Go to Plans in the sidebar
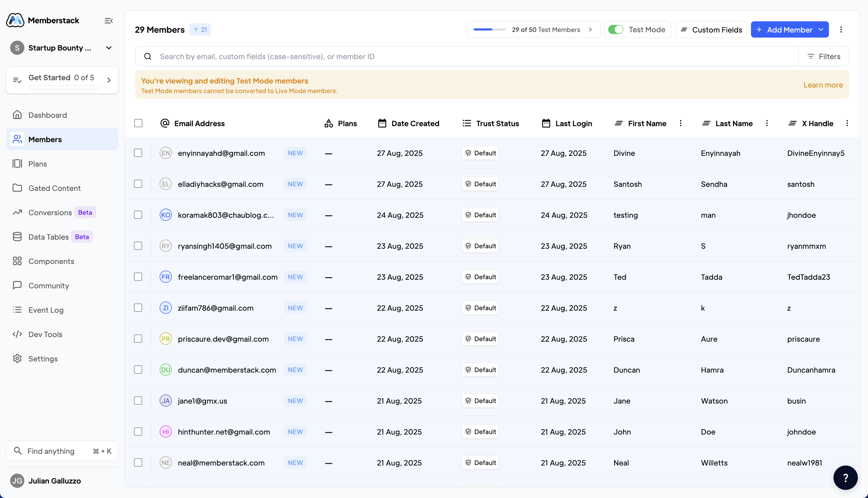 click(62, 164)
